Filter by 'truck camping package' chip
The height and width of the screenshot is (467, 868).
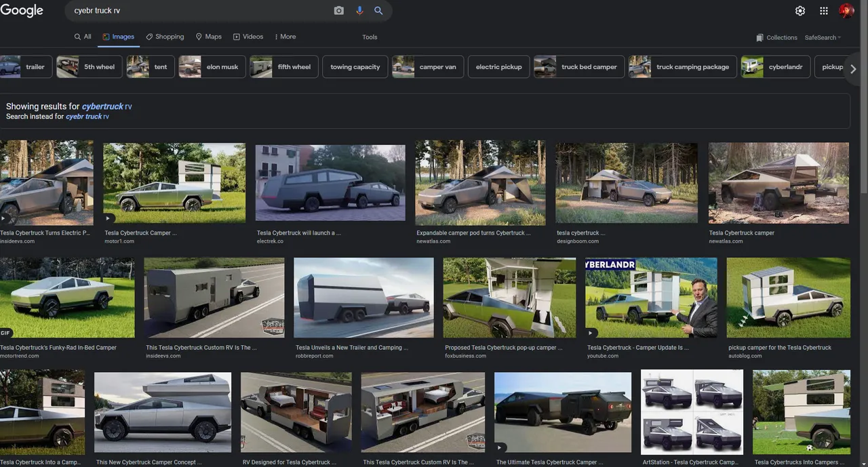click(x=683, y=67)
